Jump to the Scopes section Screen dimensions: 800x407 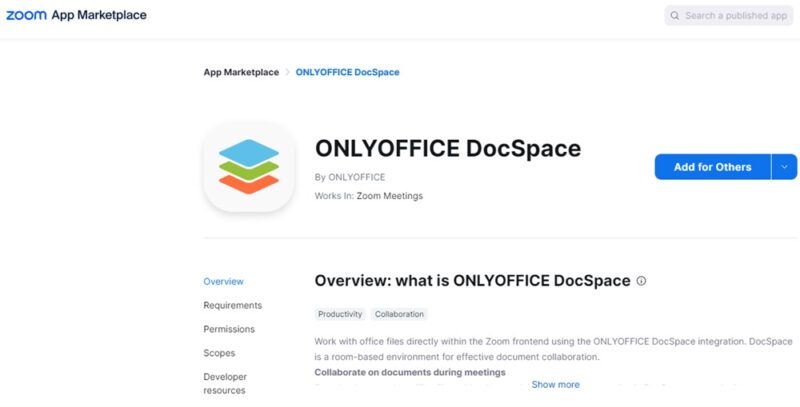(x=219, y=353)
